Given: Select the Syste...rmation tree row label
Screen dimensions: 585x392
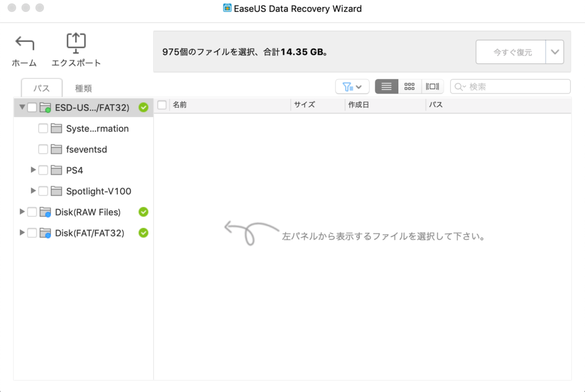Looking at the screenshot, I should [x=97, y=129].
